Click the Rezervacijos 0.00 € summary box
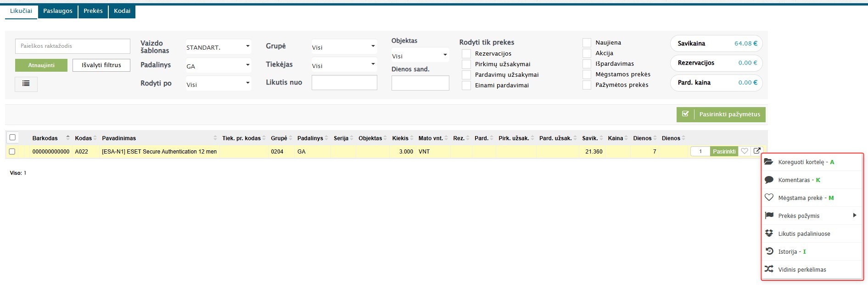The height and width of the screenshot is (285, 868). coord(717,63)
